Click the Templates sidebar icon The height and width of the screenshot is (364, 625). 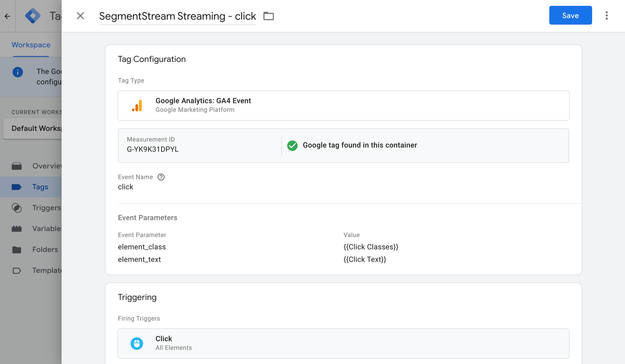[x=17, y=271]
